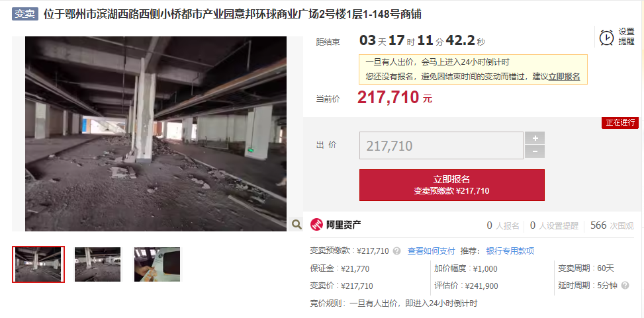Click the help icon beside 变卖预缴款
This screenshot has width=644, height=318.
tap(396, 251)
